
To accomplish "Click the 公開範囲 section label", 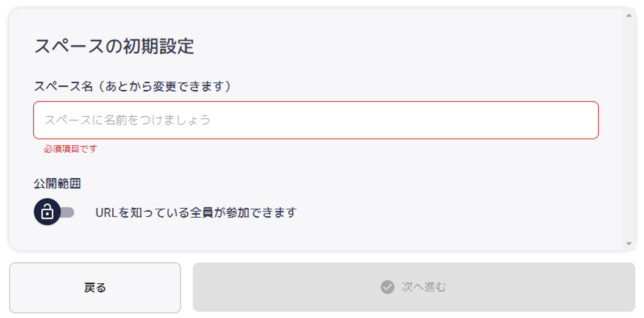I will [57, 184].
